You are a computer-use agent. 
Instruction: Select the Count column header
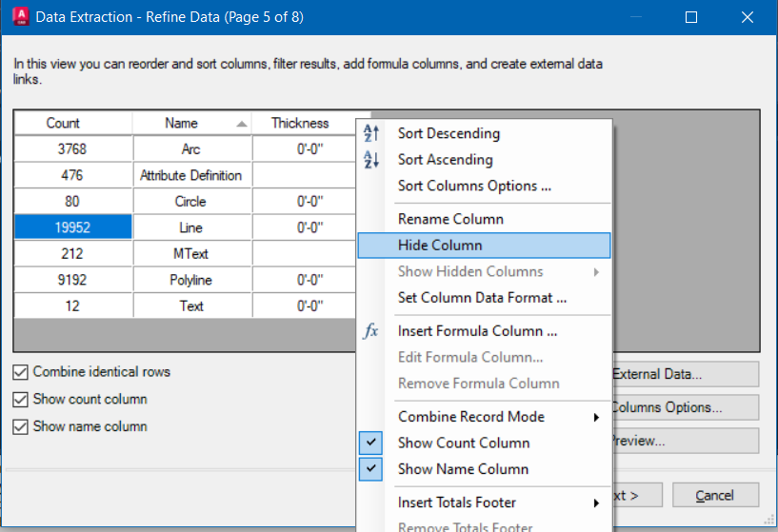tap(63, 123)
